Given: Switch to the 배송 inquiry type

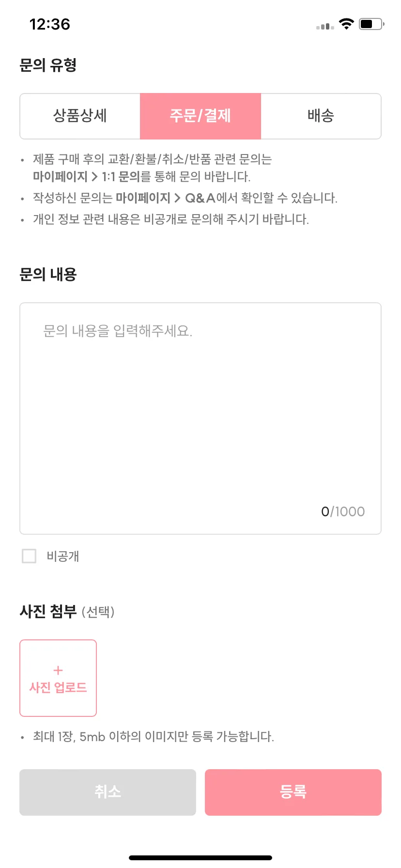Looking at the screenshot, I should [321, 116].
